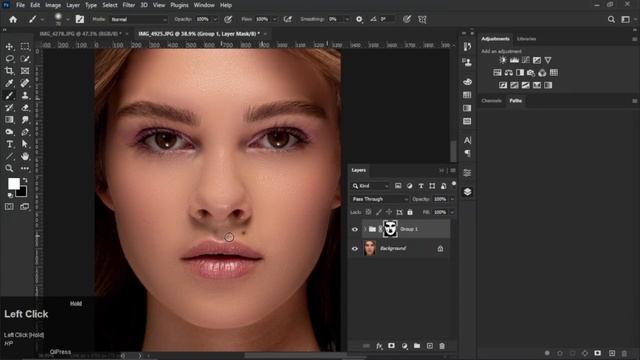Hide the Background layer
Viewport: 640px width, 360px height.
point(355,248)
